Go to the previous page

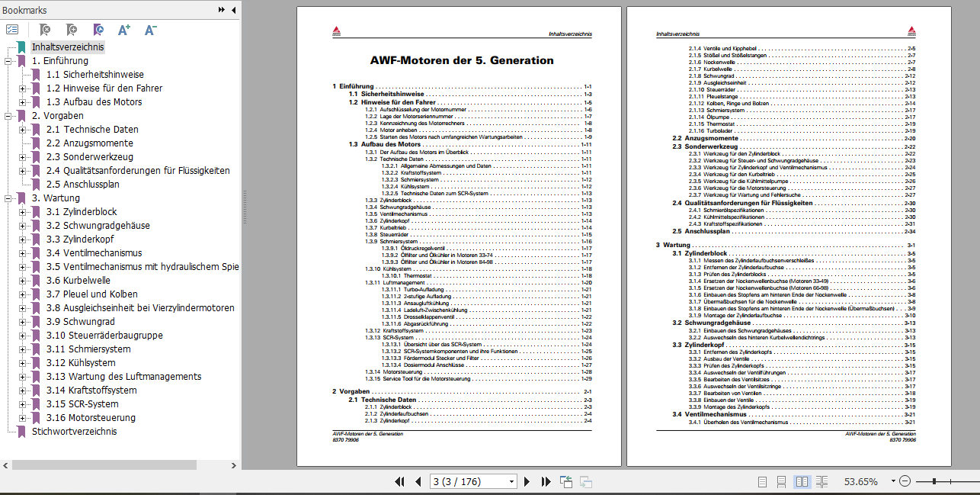point(418,481)
